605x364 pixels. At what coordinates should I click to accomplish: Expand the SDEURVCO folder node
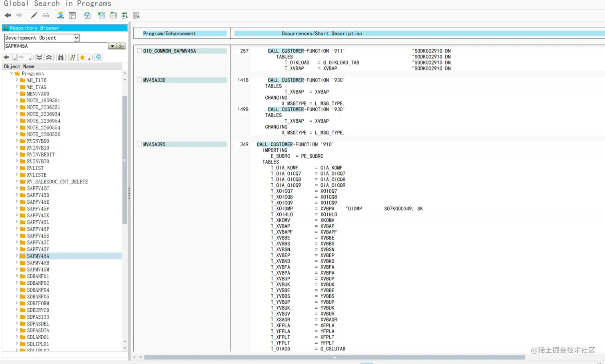pos(17,310)
